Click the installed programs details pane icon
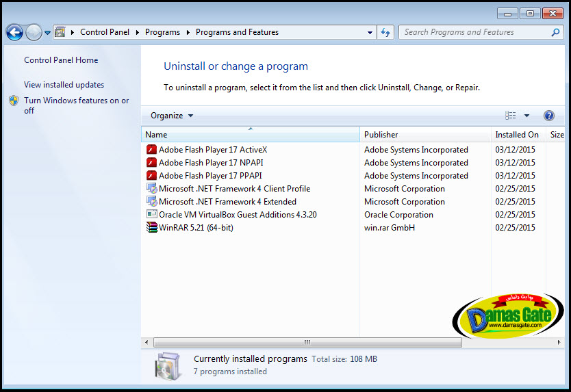Screen dimensions: 571x392 (168, 366)
